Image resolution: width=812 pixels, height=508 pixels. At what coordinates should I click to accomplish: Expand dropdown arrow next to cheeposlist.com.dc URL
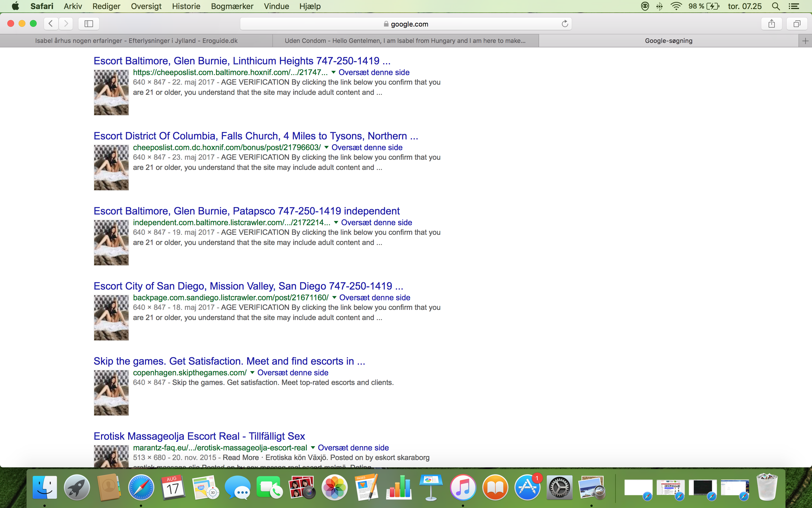(326, 147)
